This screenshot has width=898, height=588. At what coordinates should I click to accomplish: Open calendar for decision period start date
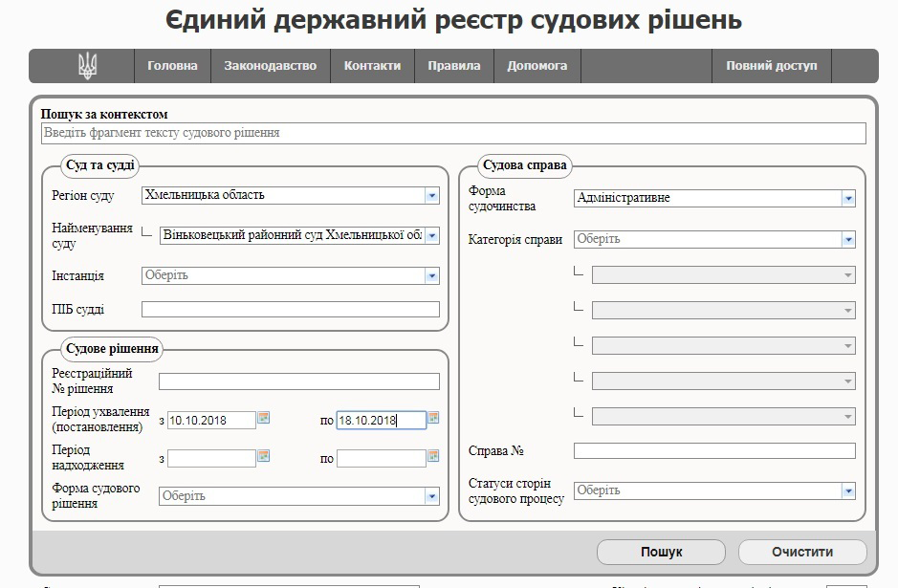click(x=264, y=418)
